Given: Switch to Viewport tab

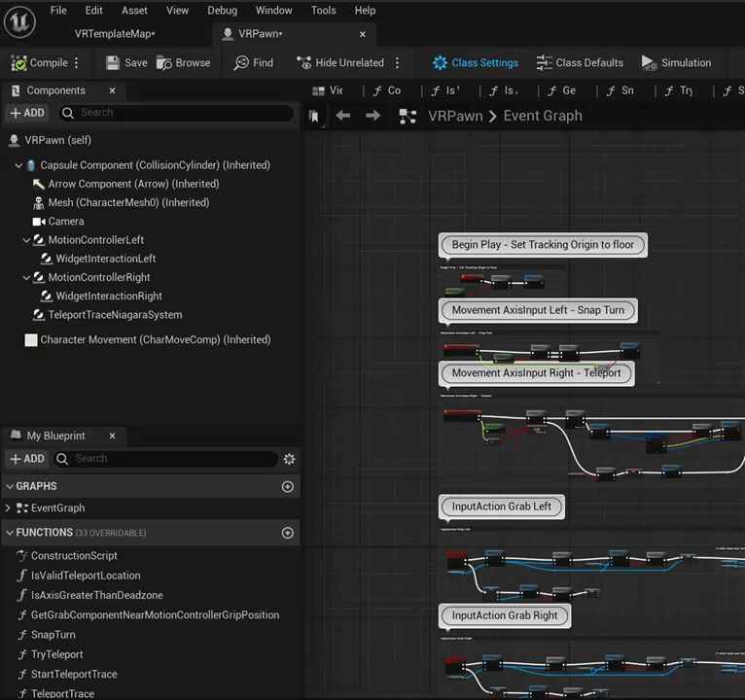Looking at the screenshot, I should pyautogui.click(x=328, y=90).
